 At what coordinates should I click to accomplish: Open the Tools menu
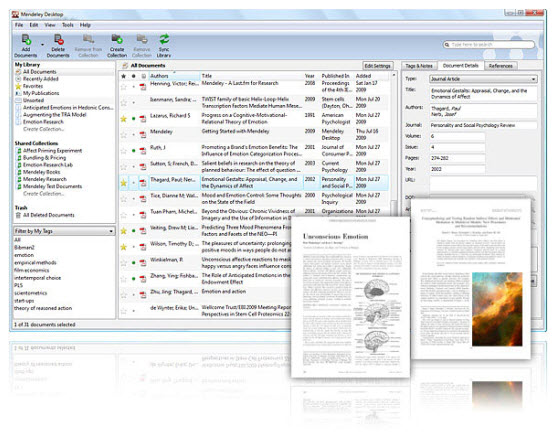point(68,25)
